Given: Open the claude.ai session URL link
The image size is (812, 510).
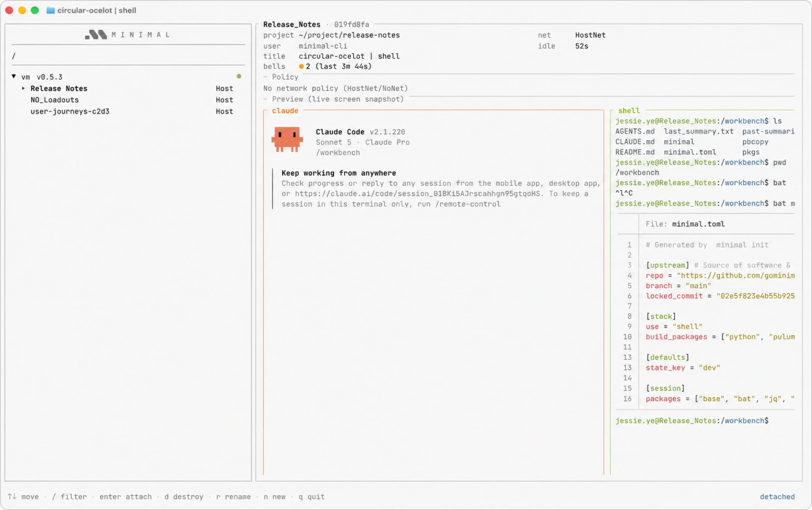Looking at the screenshot, I should 417,193.
